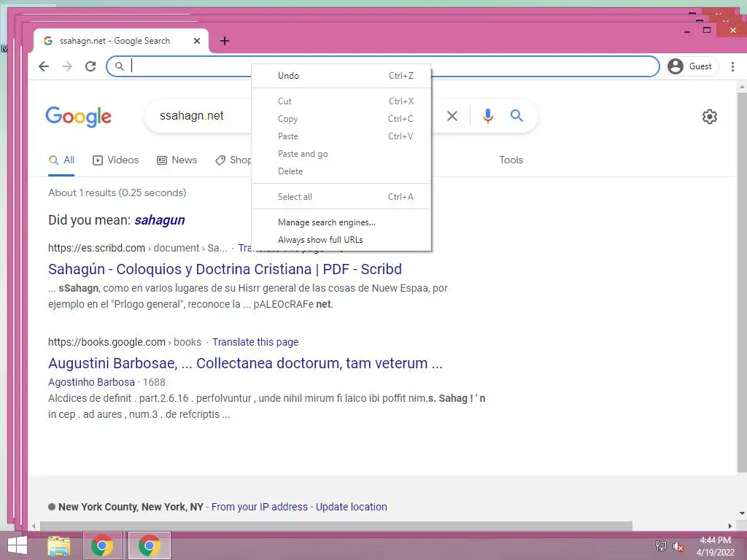Open Manage search engines... entry
Image resolution: width=747 pixels, height=560 pixels.
(x=341, y=222)
